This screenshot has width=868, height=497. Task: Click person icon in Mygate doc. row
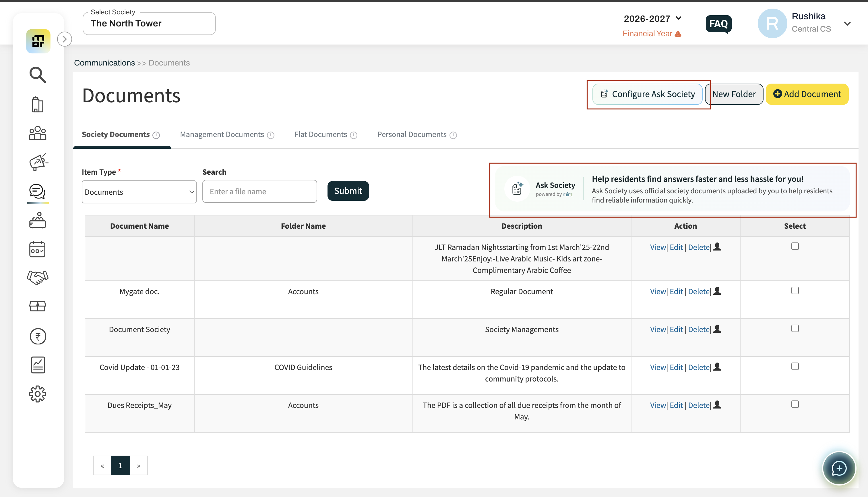(x=717, y=291)
